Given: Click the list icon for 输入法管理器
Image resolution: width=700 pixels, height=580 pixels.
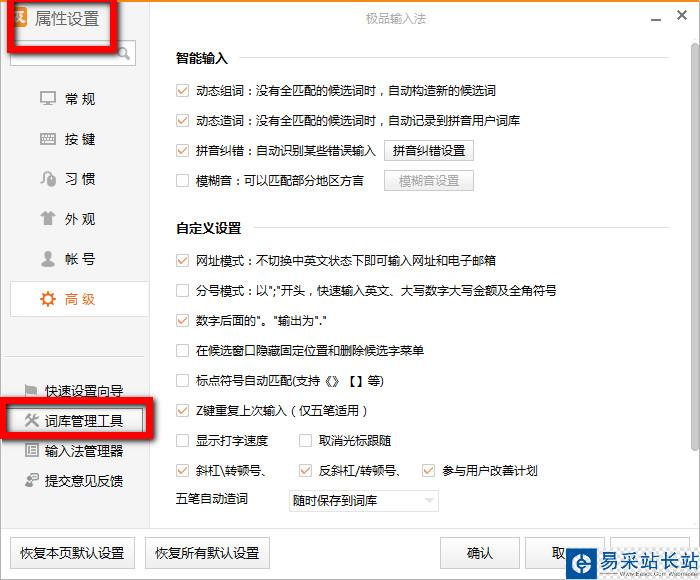Looking at the screenshot, I should tap(31, 450).
